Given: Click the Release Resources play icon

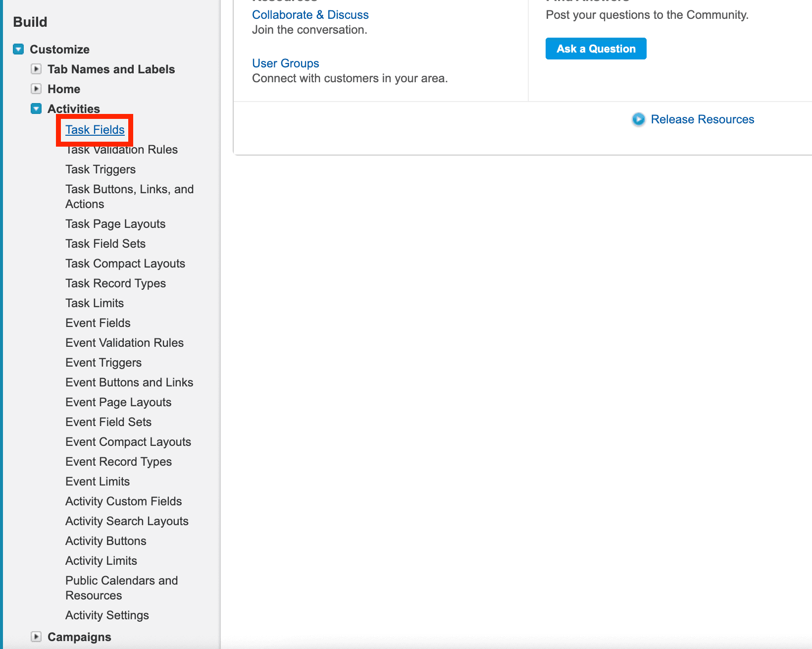Looking at the screenshot, I should click(x=638, y=119).
